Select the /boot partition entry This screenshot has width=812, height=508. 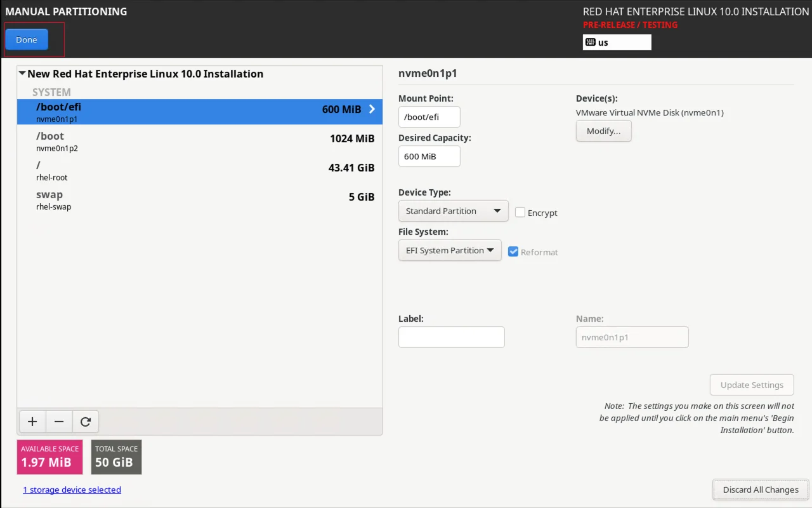(200, 142)
